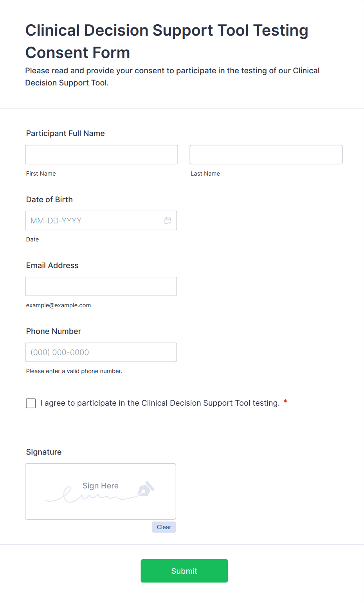Focus the phone number input field
The height and width of the screenshot is (602, 364).
[x=101, y=352]
